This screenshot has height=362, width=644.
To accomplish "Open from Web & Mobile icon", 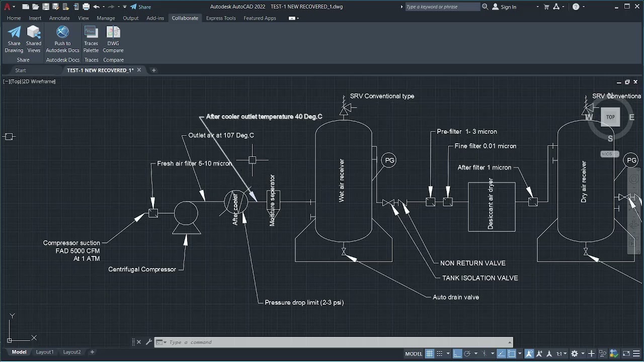I will 66,7.
